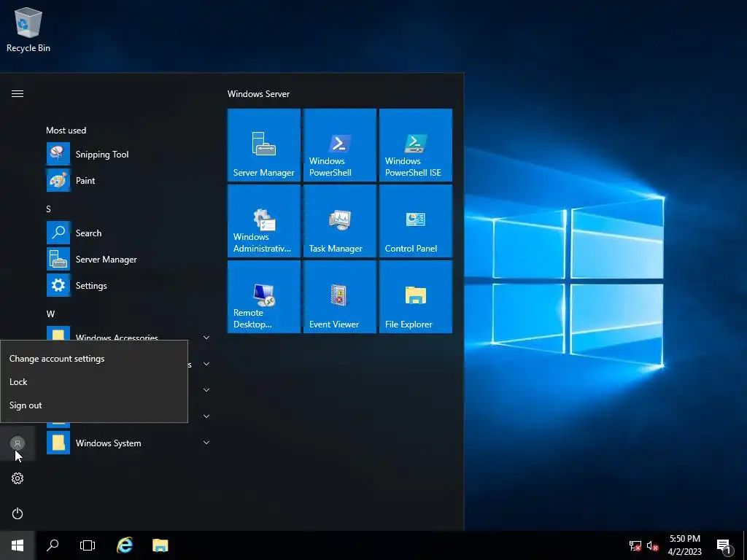747x560 pixels.
Task: Open Task View on the taskbar
Action: click(x=88, y=545)
